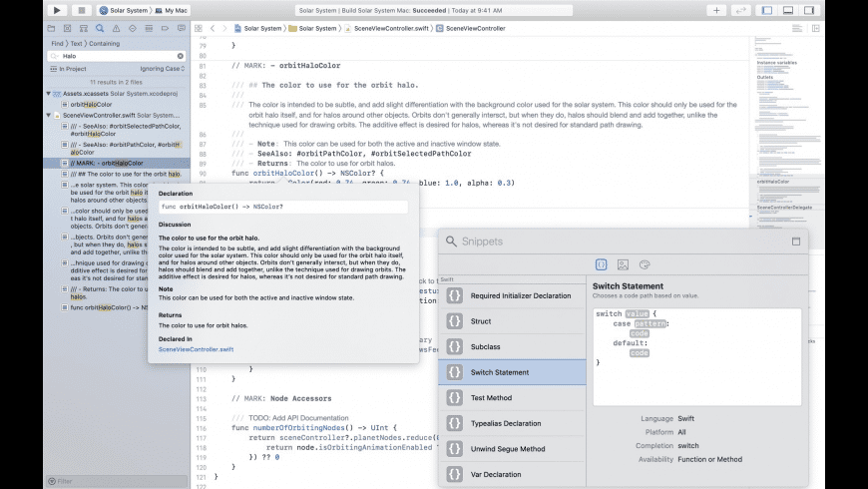
Task: Open SceneViewController.swift declaration link
Action: click(x=196, y=349)
